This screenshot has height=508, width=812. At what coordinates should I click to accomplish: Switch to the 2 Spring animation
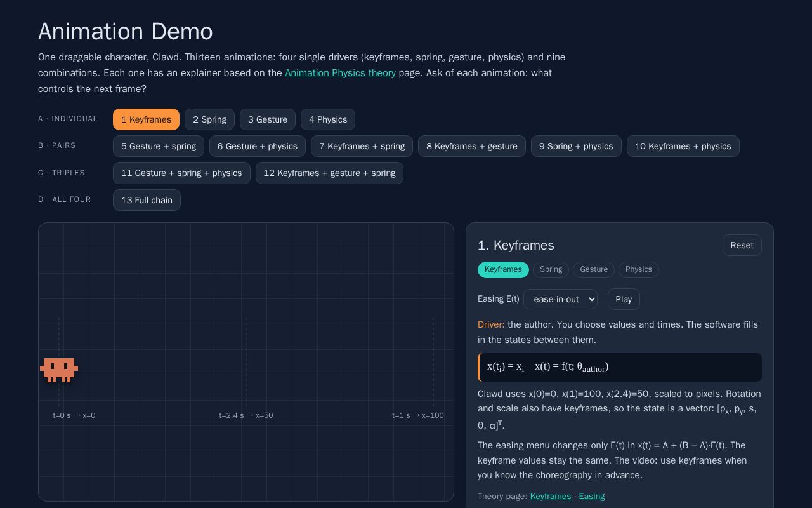210,119
